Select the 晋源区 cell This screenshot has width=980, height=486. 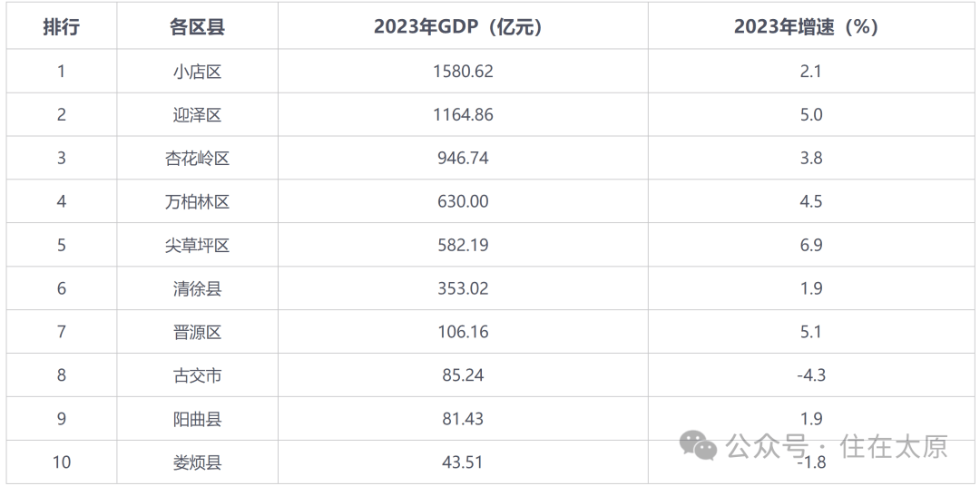197,332
